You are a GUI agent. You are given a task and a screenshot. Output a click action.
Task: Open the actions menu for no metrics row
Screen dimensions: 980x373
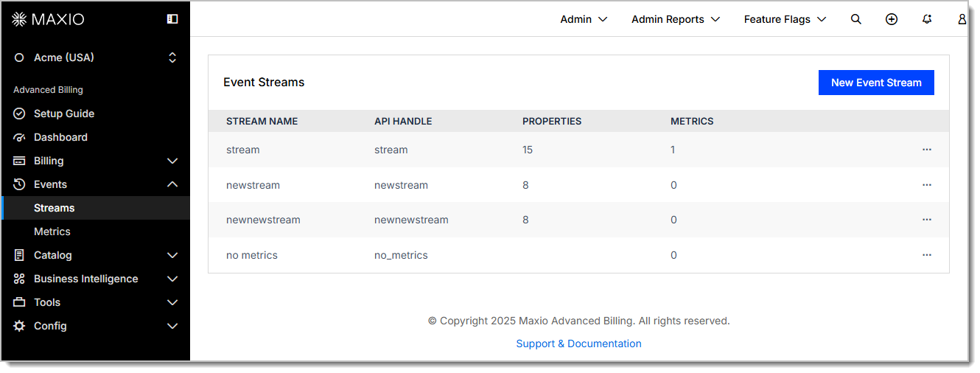(x=926, y=255)
